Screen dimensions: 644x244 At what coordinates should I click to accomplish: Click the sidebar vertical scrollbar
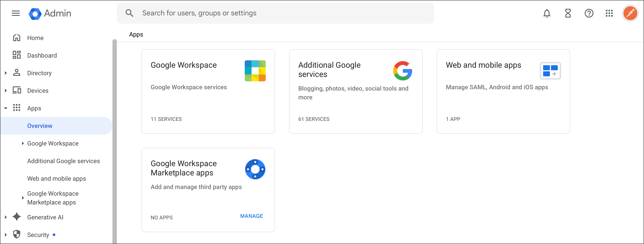pyautogui.click(x=114, y=141)
